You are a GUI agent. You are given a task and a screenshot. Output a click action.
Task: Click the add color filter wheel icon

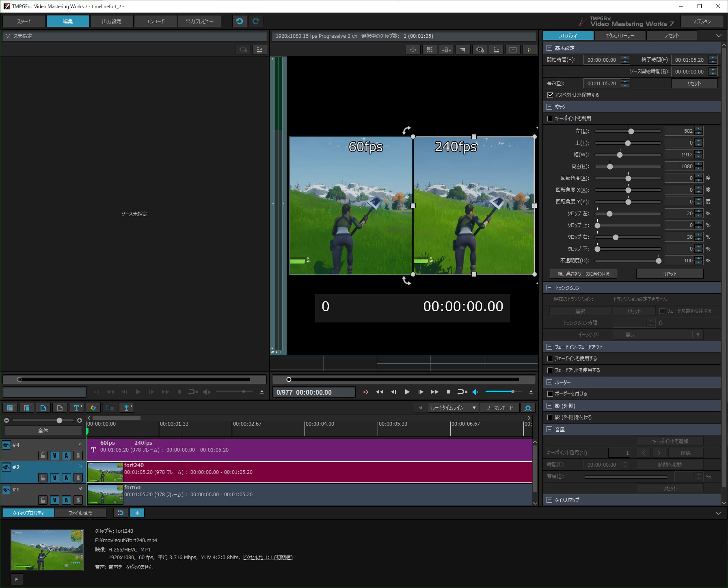tap(93, 408)
